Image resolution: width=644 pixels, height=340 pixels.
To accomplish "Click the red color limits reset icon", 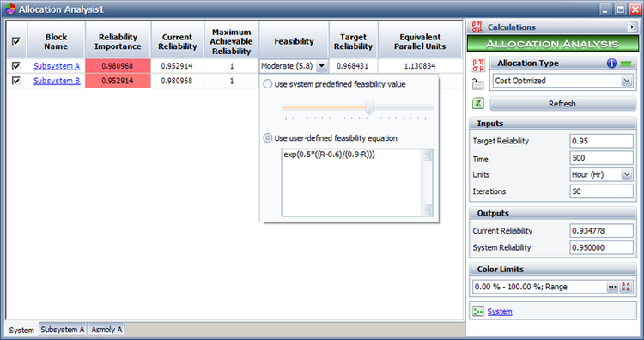I will (625, 287).
